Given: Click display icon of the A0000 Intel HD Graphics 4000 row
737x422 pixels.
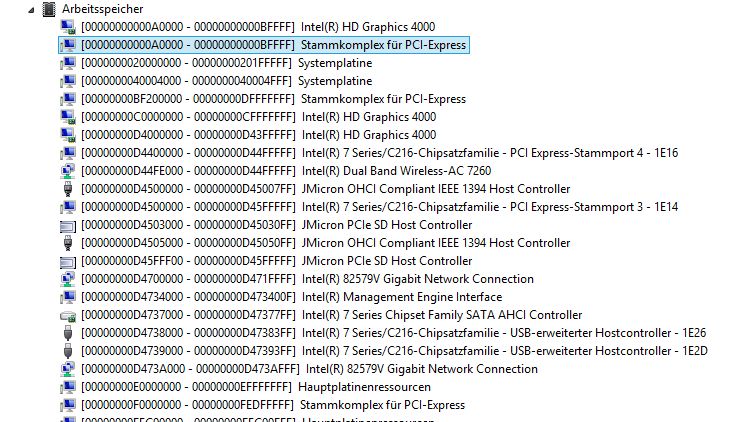Looking at the screenshot, I should click(x=68, y=27).
